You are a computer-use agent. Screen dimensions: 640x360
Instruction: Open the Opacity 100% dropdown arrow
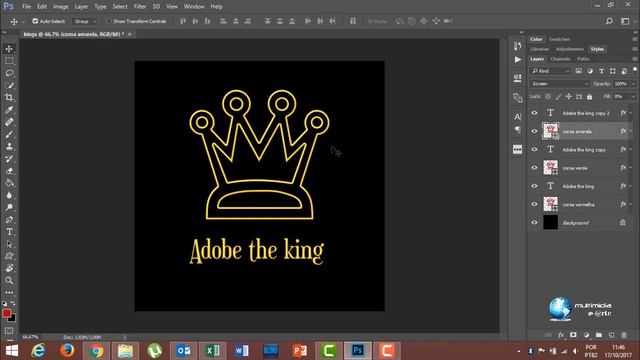click(633, 84)
